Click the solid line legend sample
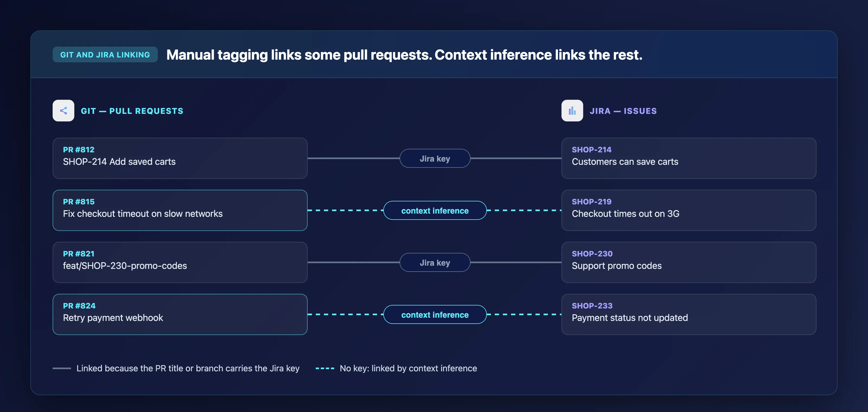 tap(62, 368)
